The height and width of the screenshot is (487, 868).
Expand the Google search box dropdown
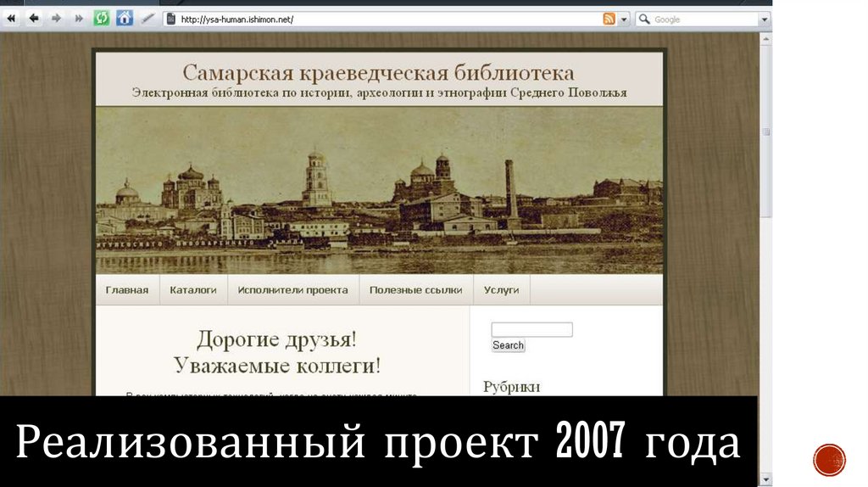(765, 20)
